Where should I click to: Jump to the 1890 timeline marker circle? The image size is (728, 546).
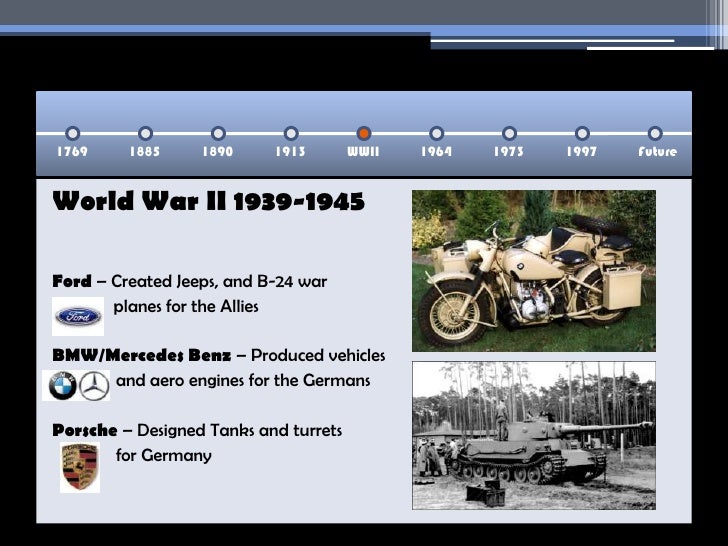pyautogui.click(x=218, y=134)
